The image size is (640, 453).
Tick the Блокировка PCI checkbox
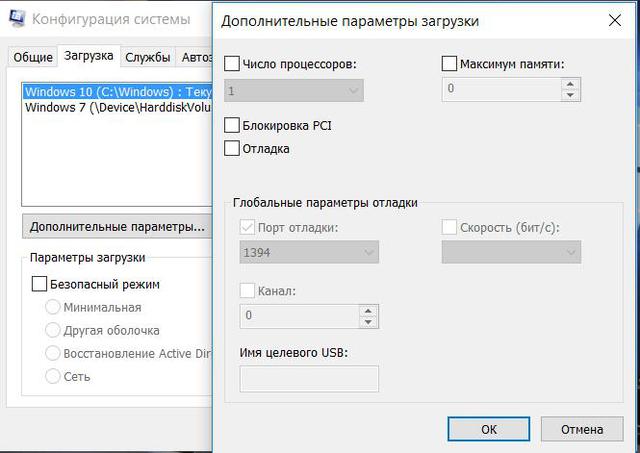(233, 125)
